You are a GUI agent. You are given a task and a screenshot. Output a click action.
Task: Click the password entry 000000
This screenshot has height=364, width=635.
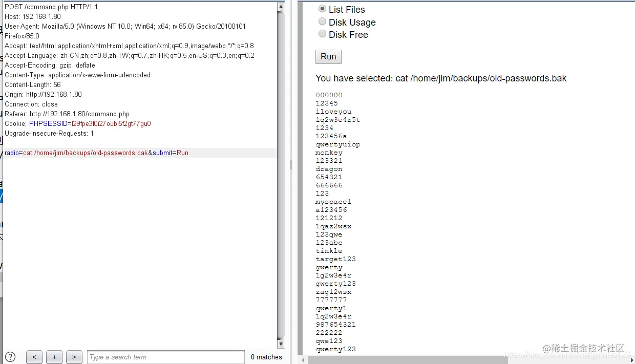[x=329, y=95]
